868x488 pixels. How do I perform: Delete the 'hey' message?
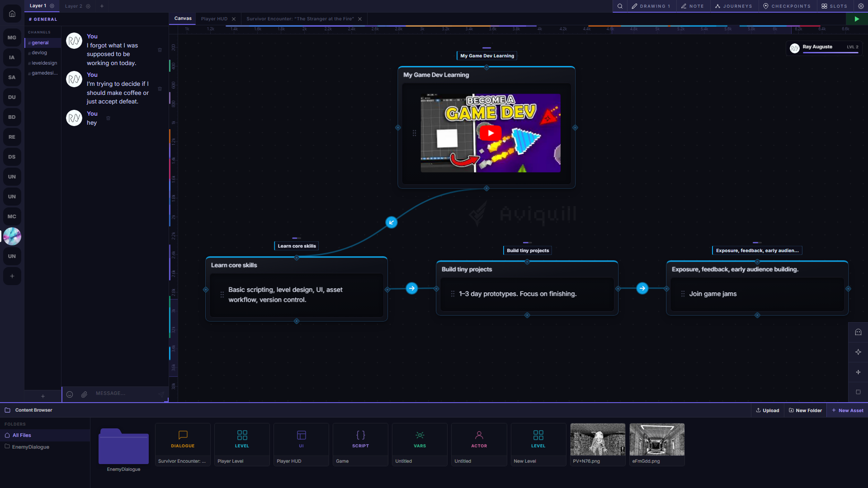point(108,118)
